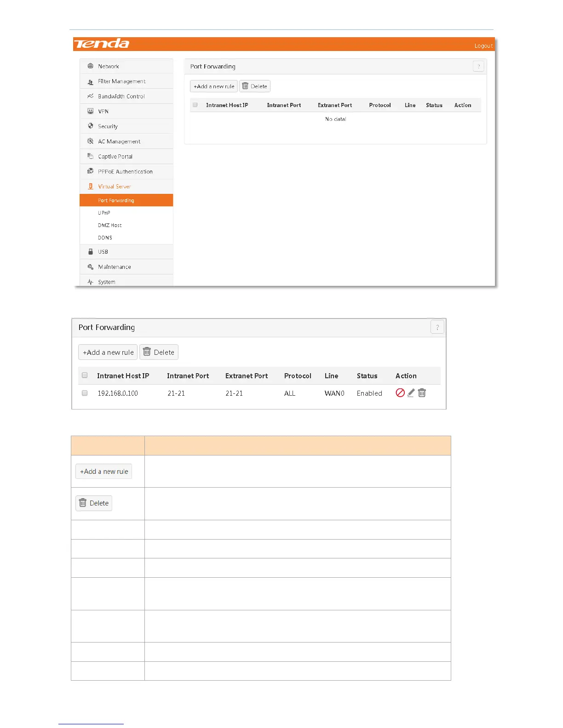Click the Intranet Port value 21-21

[x=176, y=393]
